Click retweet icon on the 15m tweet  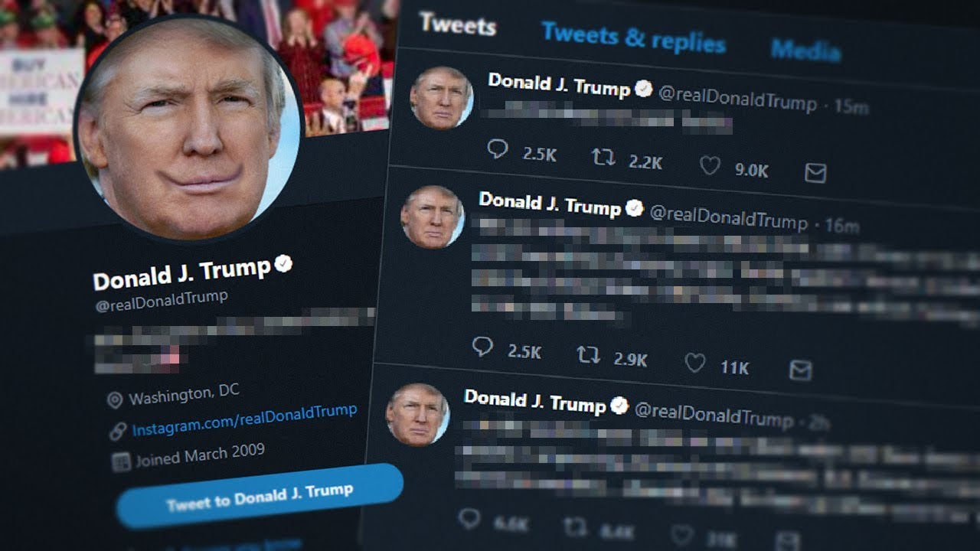point(603,158)
